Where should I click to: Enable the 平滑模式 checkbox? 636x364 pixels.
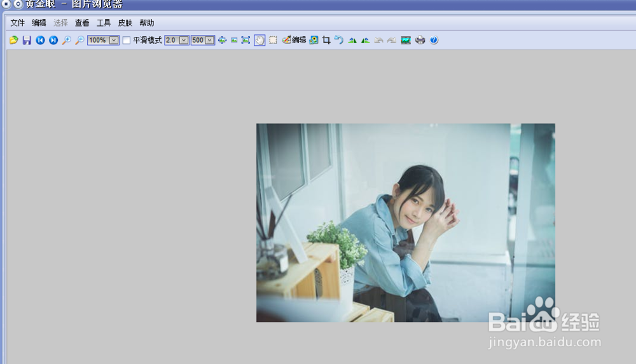coord(127,40)
